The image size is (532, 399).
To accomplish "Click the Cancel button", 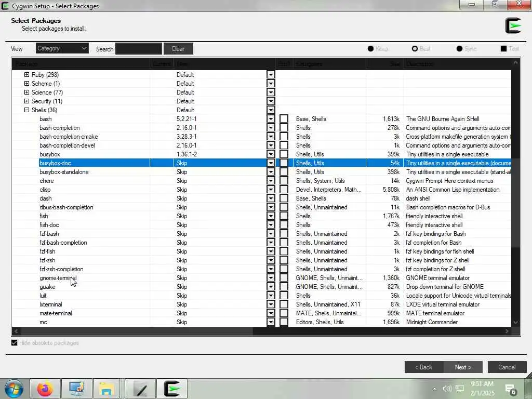I will click(507, 367).
